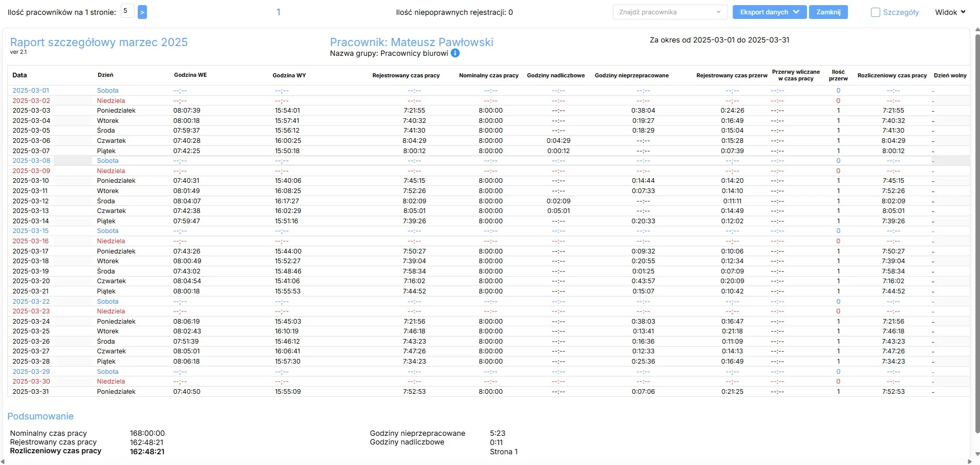
Task: Click unworked time 0:25:36
Action: (643, 362)
